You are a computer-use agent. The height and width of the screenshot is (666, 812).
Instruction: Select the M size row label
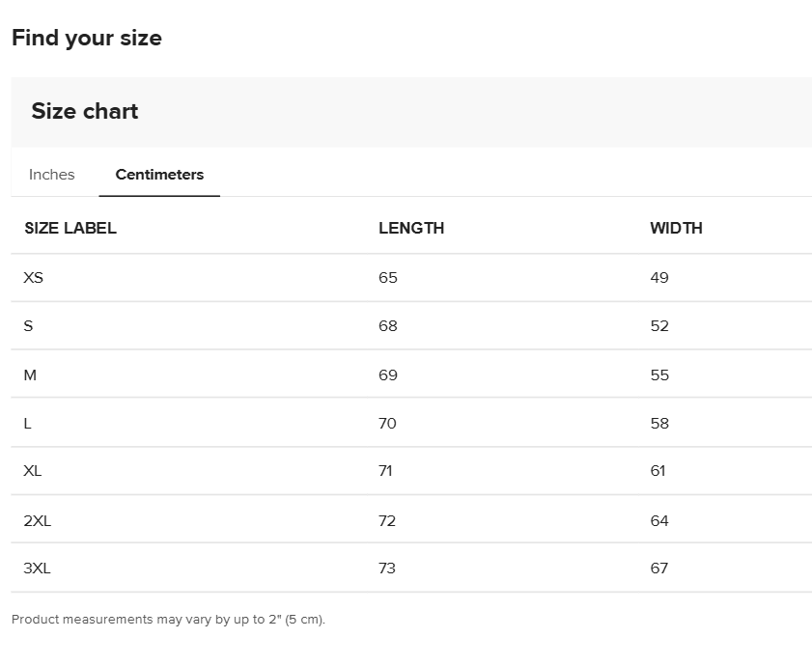[30, 375]
